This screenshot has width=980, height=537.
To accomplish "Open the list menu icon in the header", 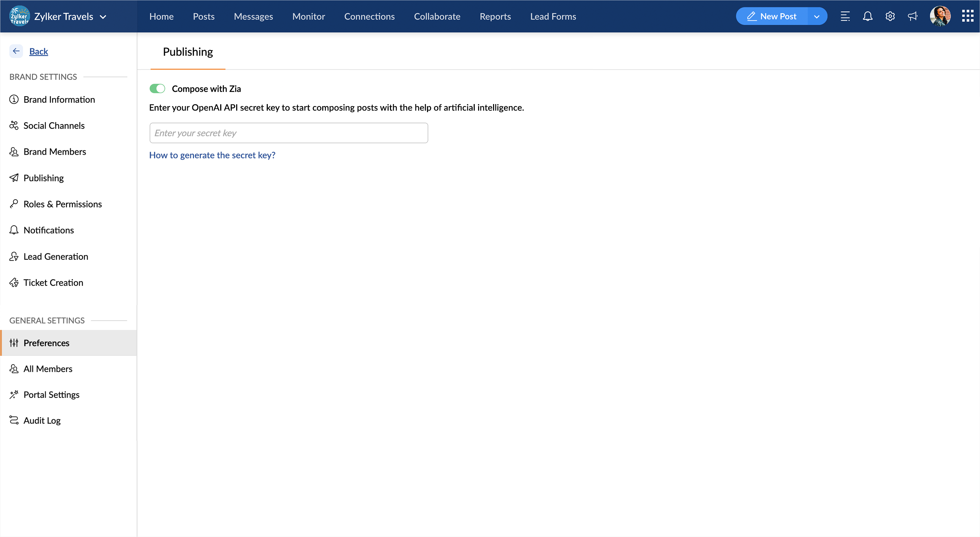I will [845, 16].
